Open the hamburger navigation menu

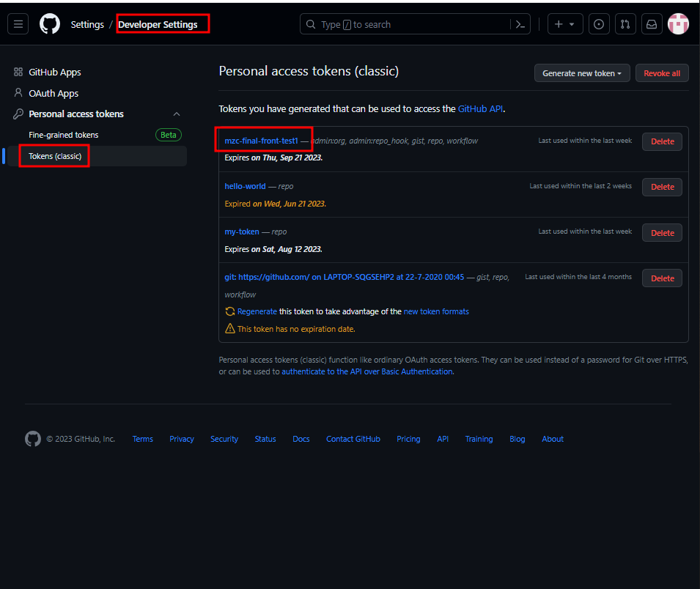point(18,24)
